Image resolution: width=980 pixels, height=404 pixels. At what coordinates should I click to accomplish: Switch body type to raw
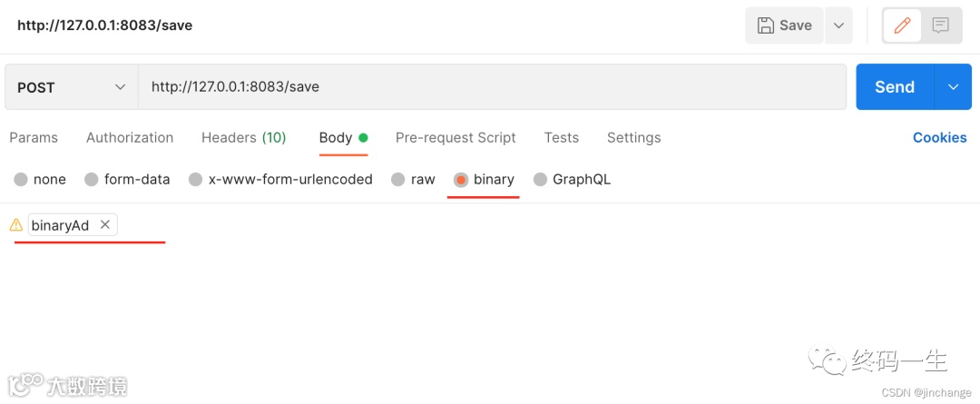398,180
